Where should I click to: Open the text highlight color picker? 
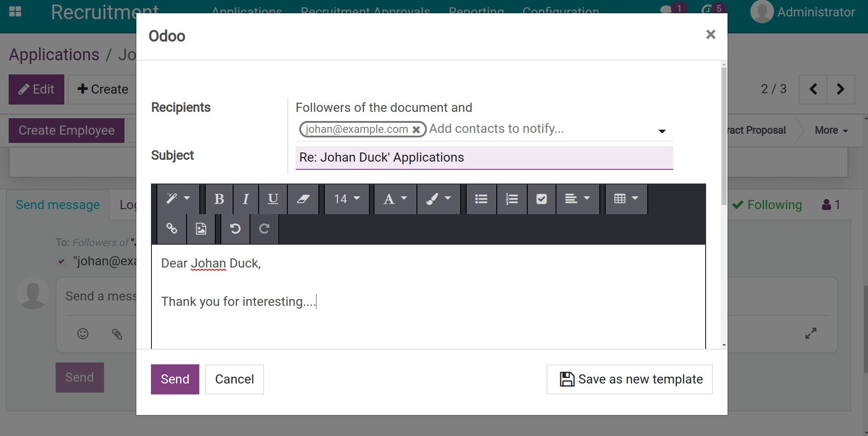[438, 199]
